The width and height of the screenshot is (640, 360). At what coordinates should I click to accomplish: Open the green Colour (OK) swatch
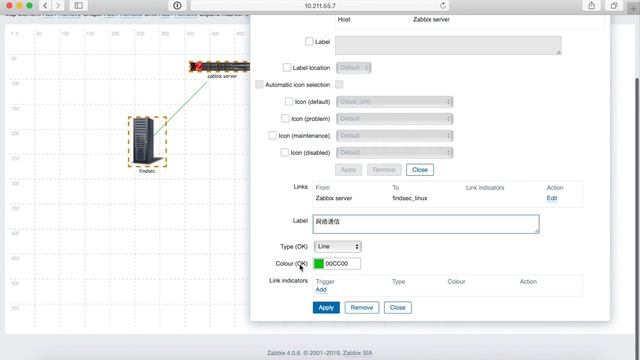[319, 264]
